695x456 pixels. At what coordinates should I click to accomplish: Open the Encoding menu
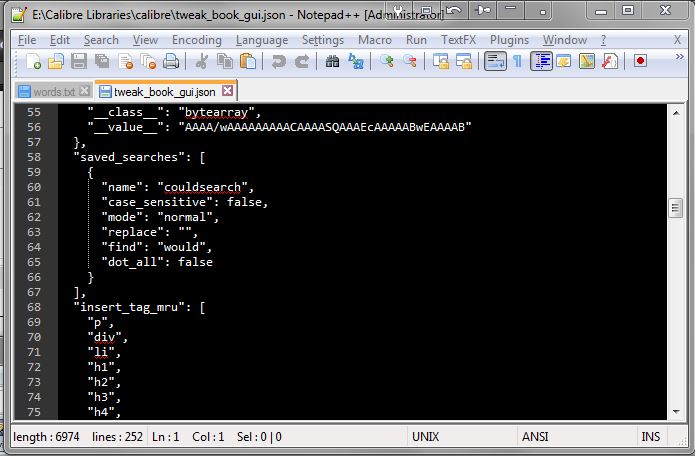point(197,40)
